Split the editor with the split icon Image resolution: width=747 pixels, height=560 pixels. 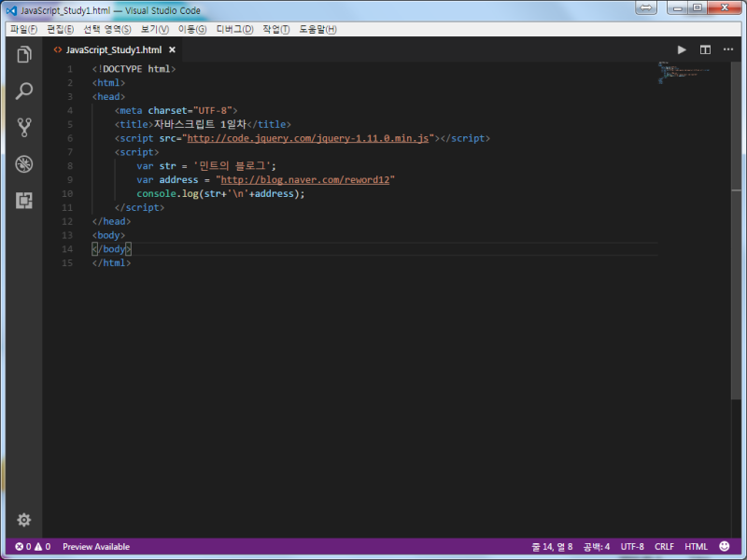click(705, 49)
